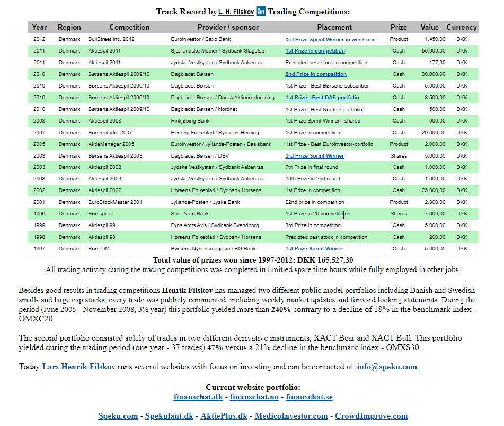Click '1st Prize Sprint Winner - shared' text
This screenshot has height=426, width=504.
[x=323, y=120]
